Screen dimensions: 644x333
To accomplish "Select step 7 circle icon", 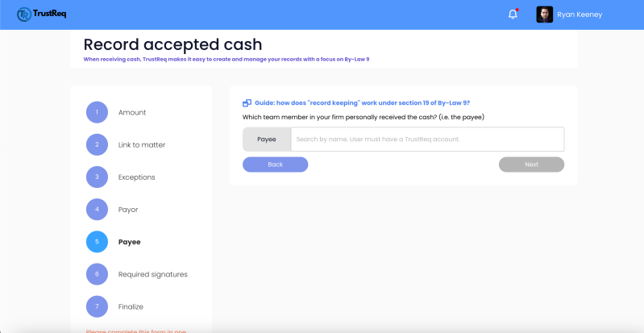I will point(97,306).
